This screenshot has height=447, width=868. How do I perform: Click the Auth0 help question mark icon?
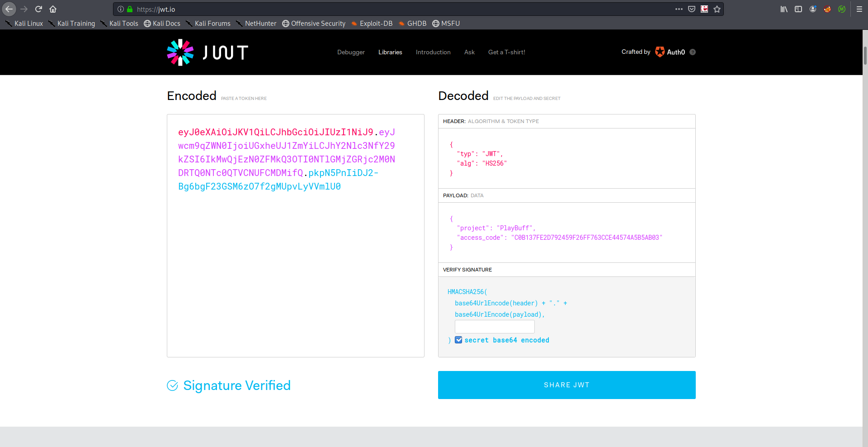coord(693,52)
